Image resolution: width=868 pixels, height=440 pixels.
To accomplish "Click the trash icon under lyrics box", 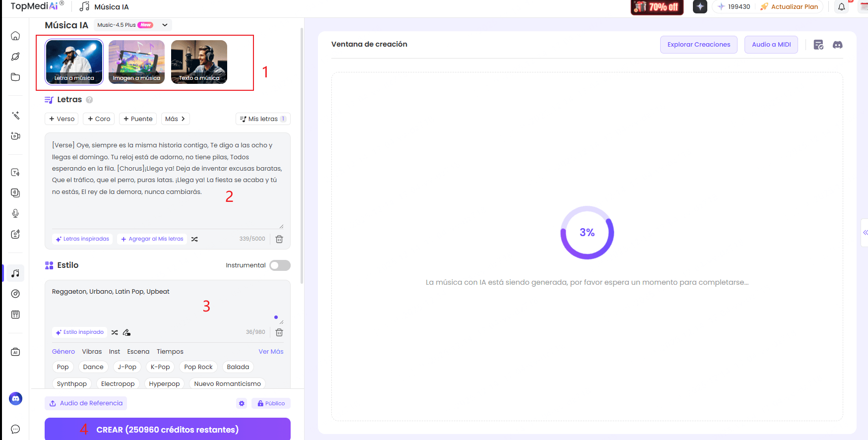I will 279,239.
